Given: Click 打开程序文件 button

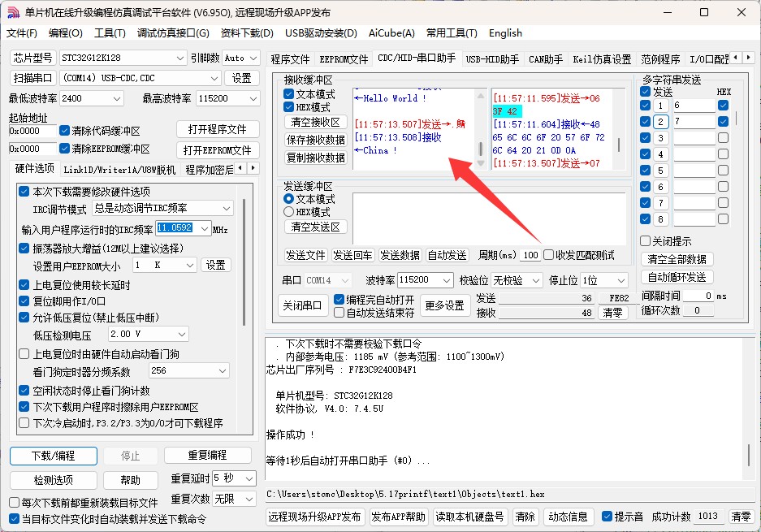Looking at the screenshot, I should [217, 130].
